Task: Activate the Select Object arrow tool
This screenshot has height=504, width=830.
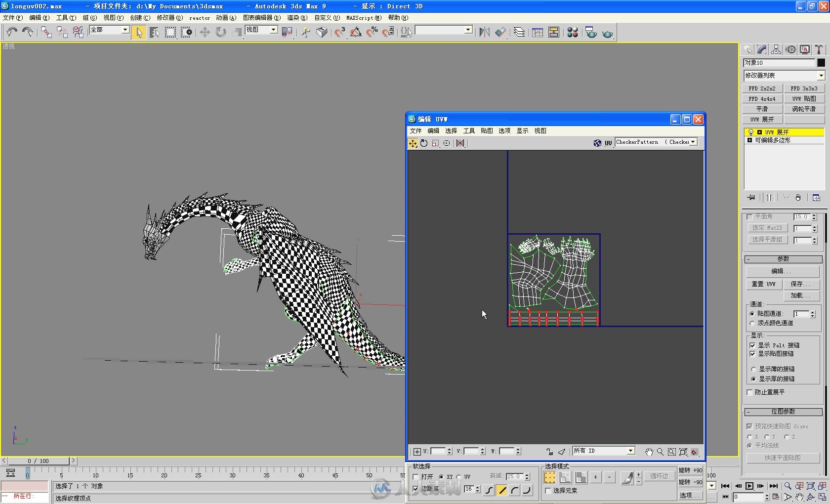Action: tap(139, 33)
